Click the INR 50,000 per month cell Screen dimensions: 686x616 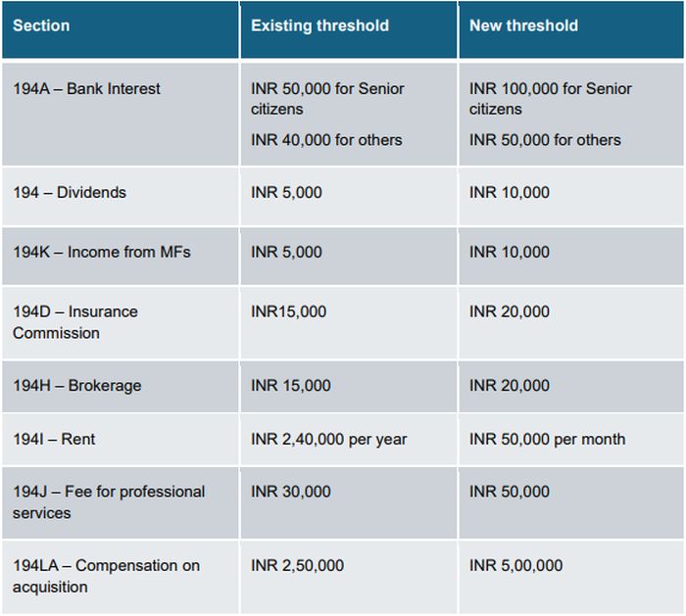coord(547,440)
